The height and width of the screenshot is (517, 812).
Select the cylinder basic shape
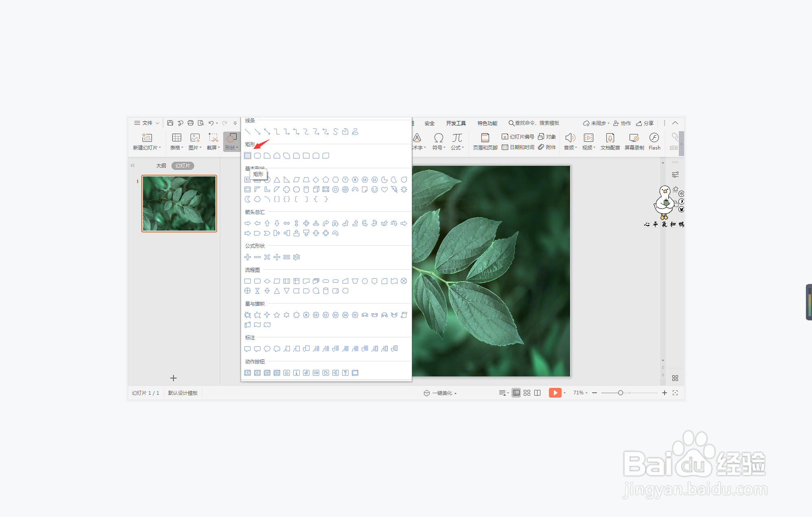pyautogui.click(x=306, y=189)
